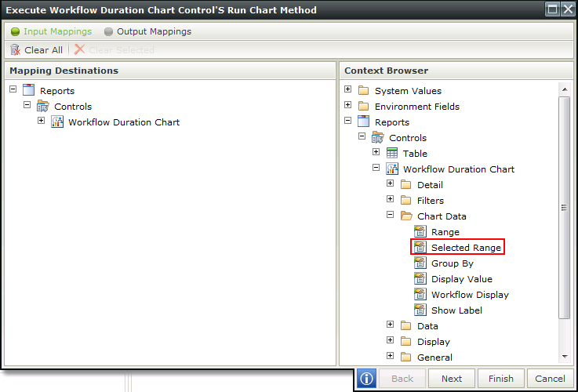The height and width of the screenshot is (392, 578).
Task: Expand the Filters folder node
Action: (390, 199)
